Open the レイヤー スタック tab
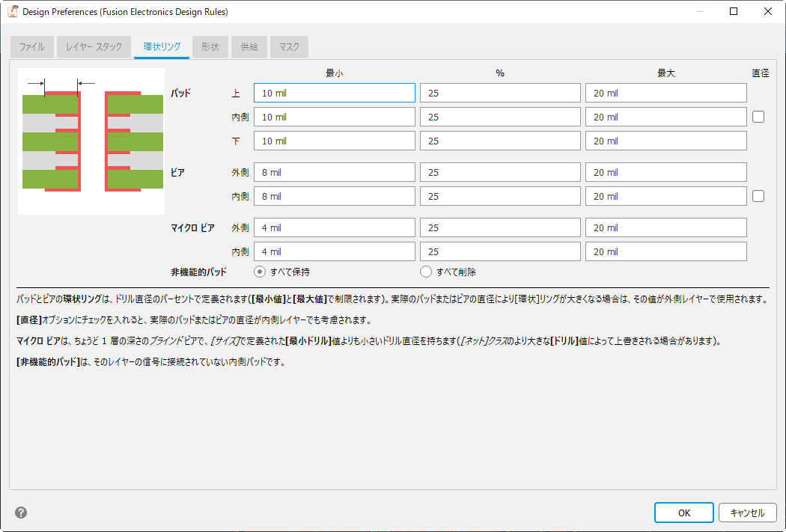Image resolution: width=786 pixels, height=532 pixels. [94, 46]
